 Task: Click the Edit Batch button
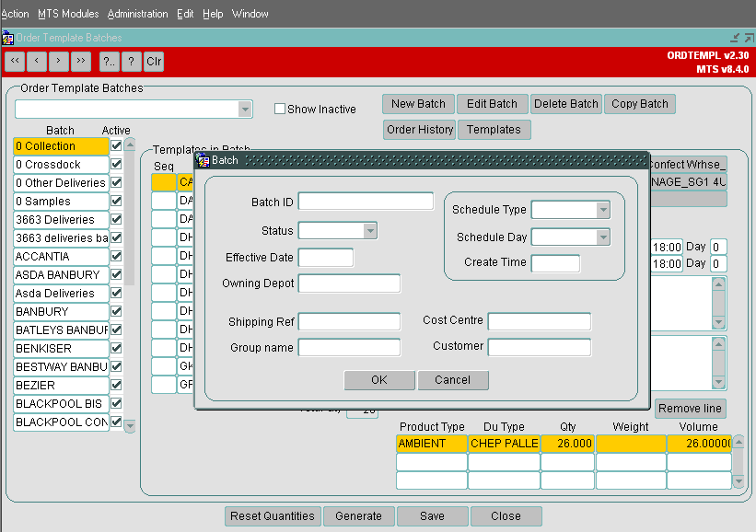(492, 104)
